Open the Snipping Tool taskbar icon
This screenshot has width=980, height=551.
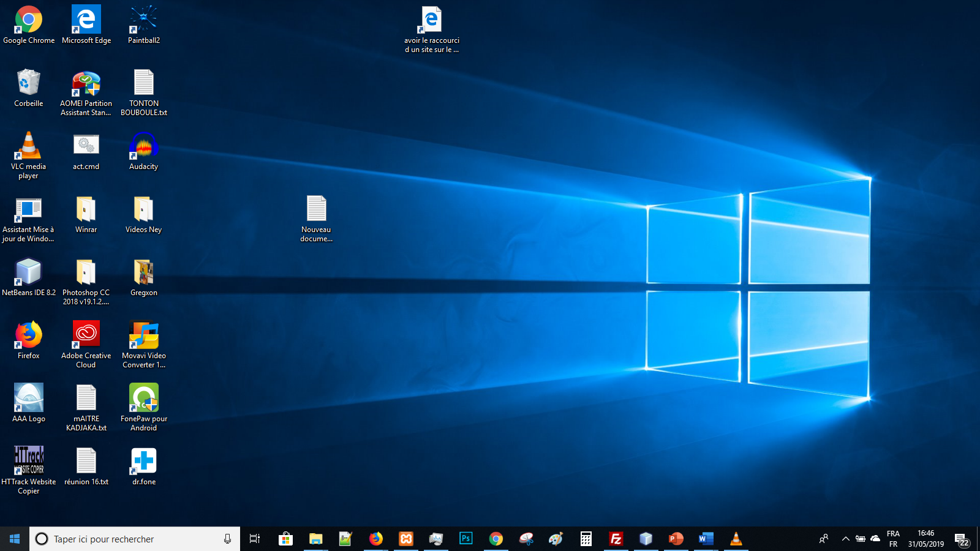coord(526,539)
